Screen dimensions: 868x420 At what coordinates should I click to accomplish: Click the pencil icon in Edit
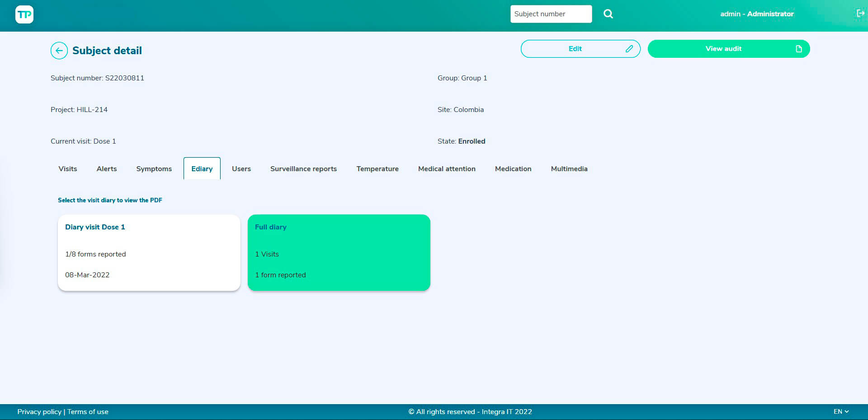[629, 49]
